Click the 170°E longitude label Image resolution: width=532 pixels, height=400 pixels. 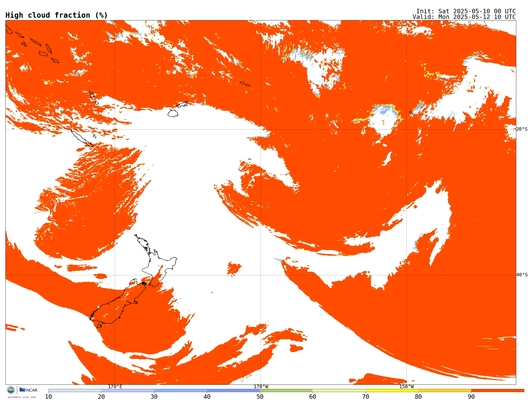[115, 387]
